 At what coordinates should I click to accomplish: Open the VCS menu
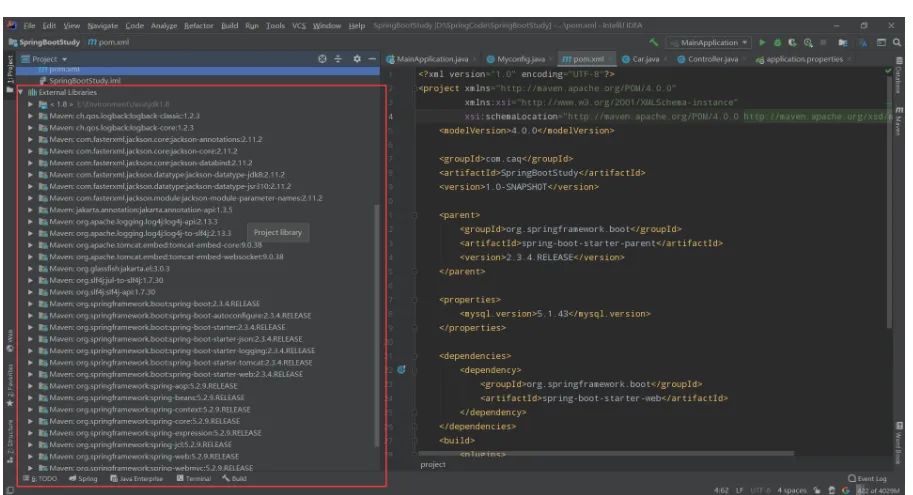(x=299, y=26)
